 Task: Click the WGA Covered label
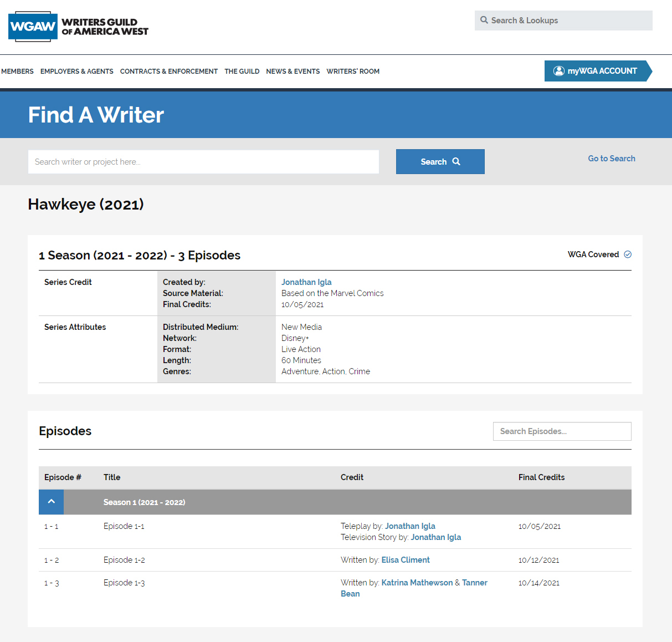593,254
